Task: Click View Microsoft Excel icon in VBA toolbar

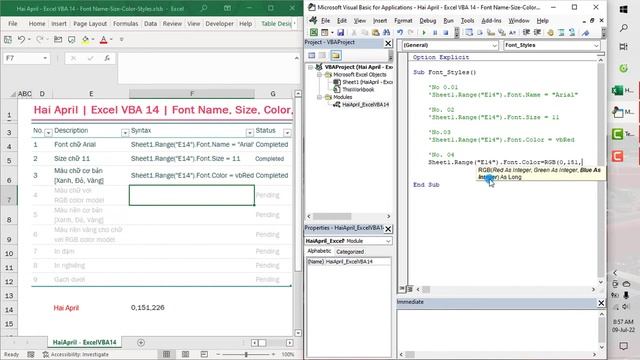Action: click(313, 33)
